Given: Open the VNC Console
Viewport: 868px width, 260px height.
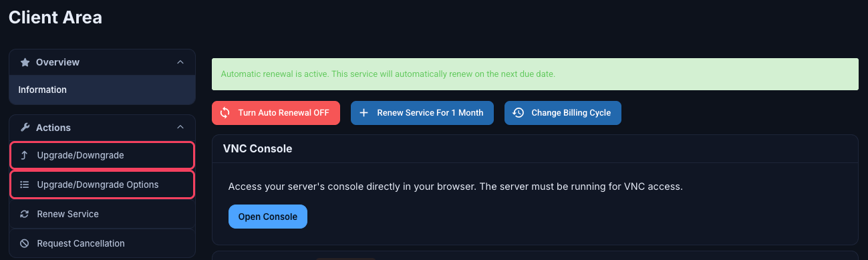Looking at the screenshot, I should coord(268,217).
